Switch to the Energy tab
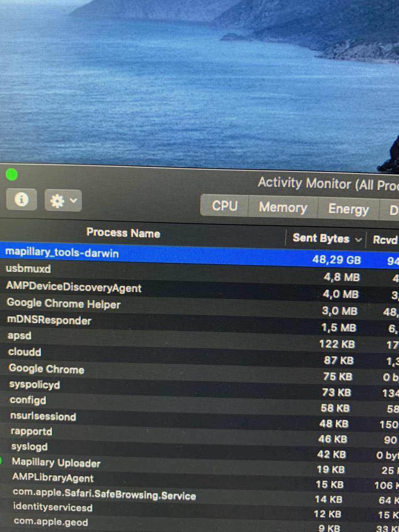The image size is (399, 532). (348, 209)
